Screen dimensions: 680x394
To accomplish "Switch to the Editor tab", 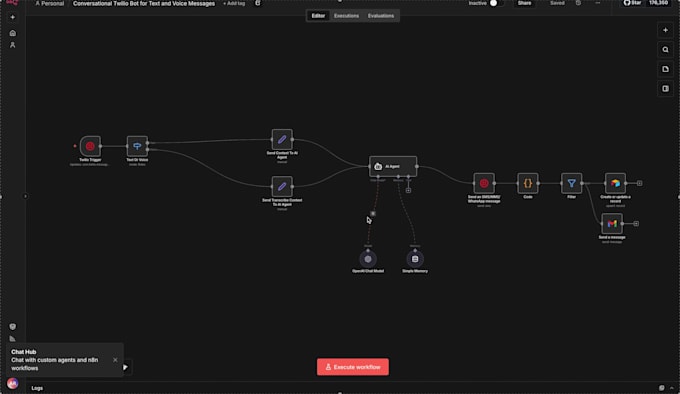I will [318, 16].
